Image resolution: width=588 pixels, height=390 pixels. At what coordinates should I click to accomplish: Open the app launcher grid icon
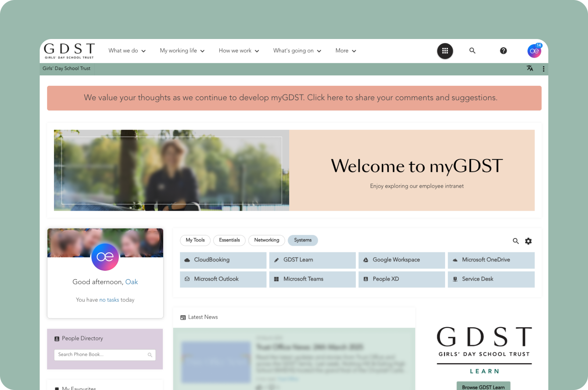coord(445,51)
